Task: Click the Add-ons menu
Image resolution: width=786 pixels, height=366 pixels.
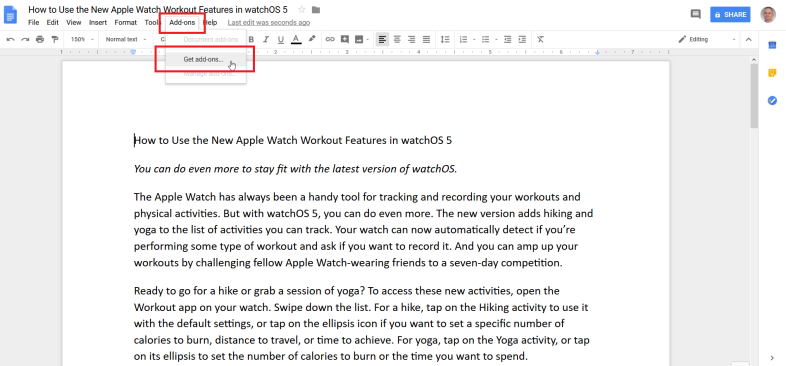Action: pos(182,23)
